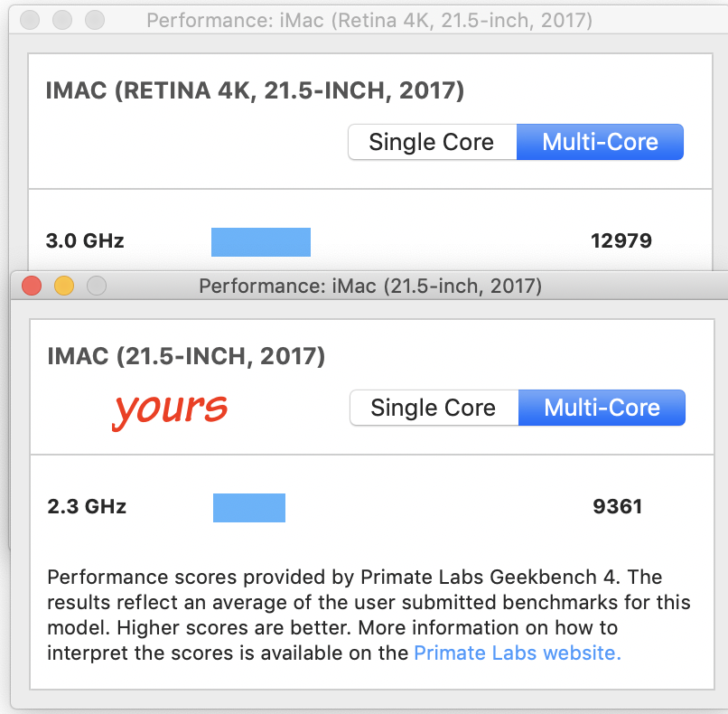Minimize the iMac 21.5-inch window with yellow button

click(64, 287)
